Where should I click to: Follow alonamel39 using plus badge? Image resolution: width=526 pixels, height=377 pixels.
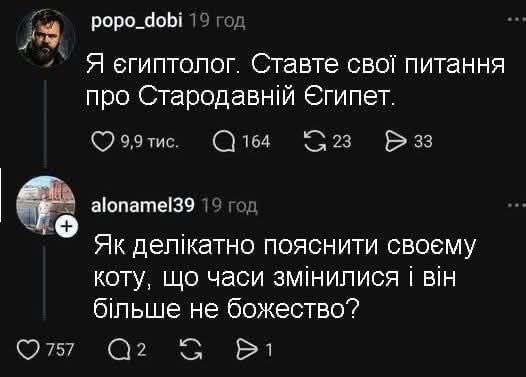(66, 227)
